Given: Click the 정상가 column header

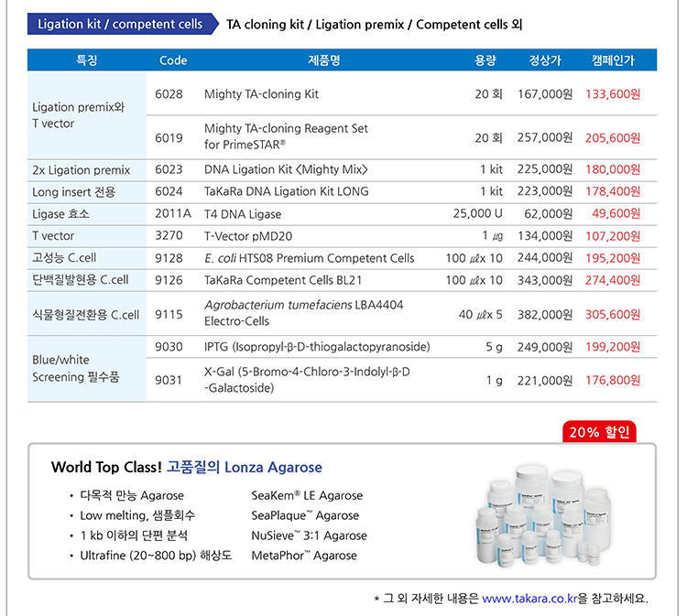Looking at the screenshot, I should pyautogui.click(x=545, y=60).
